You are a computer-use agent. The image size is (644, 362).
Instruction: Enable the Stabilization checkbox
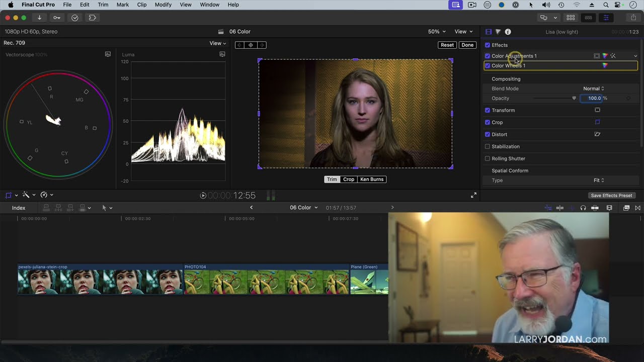tap(487, 146)
